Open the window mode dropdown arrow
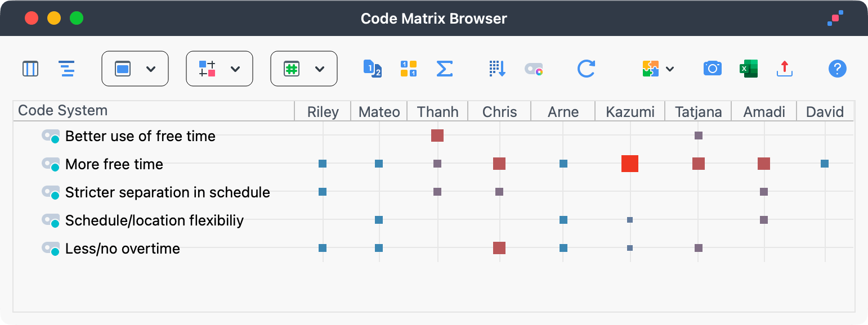868x325 pixels. coord(151,69)
